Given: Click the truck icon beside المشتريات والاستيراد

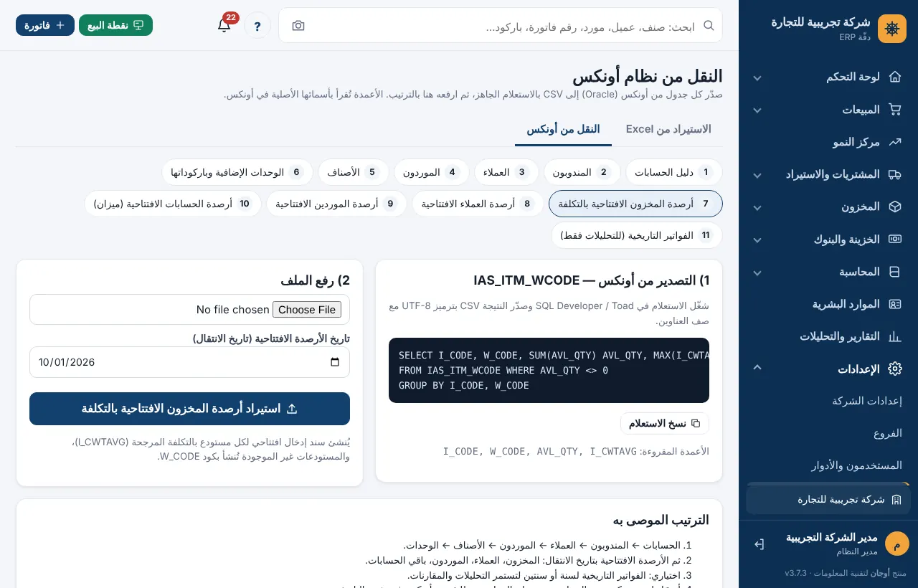Looking at the screenshot, I should (x=894, y=174).
